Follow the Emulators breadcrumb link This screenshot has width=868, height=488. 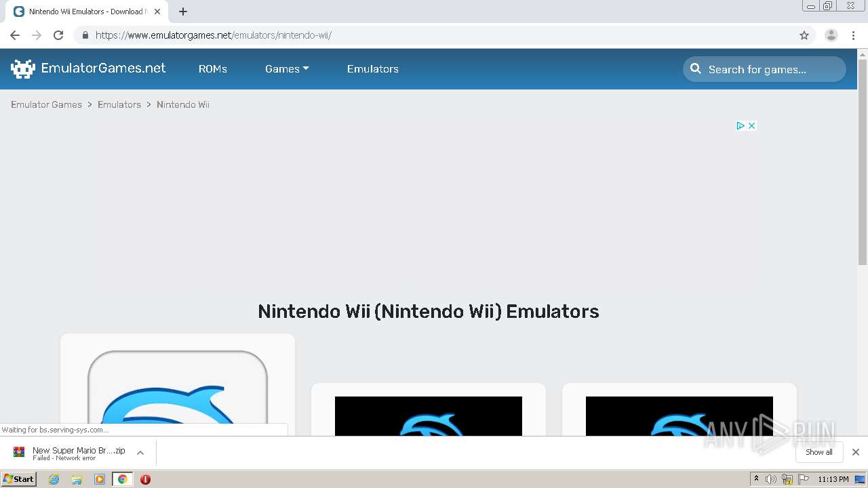[x=119, y=104]
